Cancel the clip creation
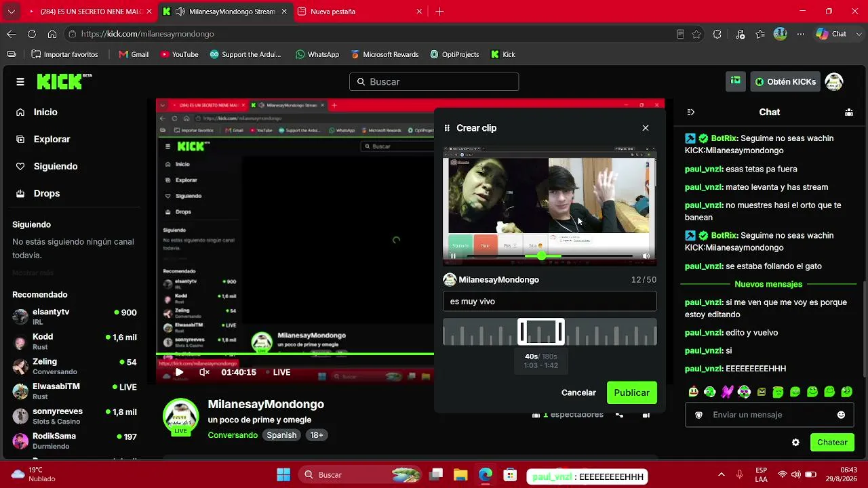The image size is (868, 488). pos(578,392)
